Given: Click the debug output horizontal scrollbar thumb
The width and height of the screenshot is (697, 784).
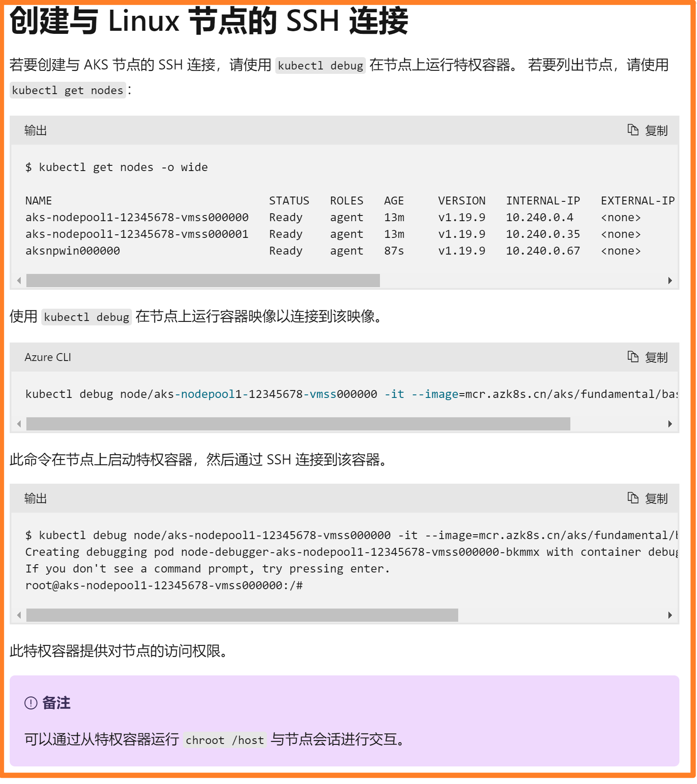Looking at the screenshot, I should (242, 615).
